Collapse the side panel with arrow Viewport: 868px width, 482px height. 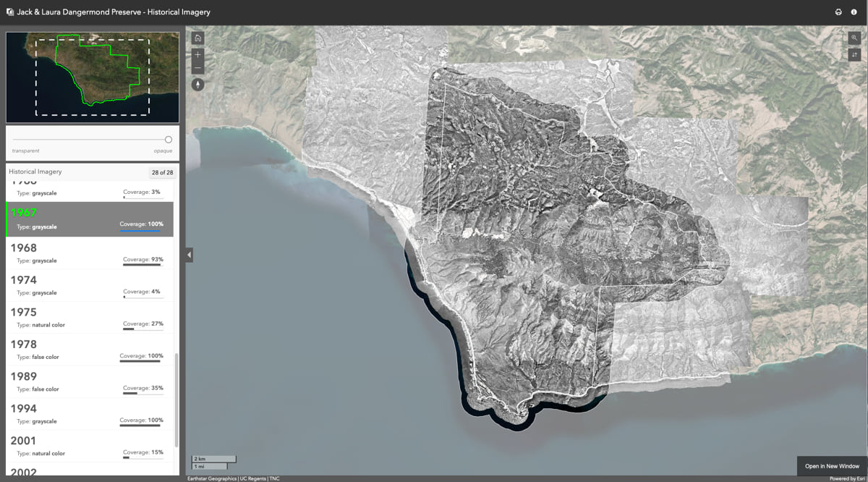[190, 255]
